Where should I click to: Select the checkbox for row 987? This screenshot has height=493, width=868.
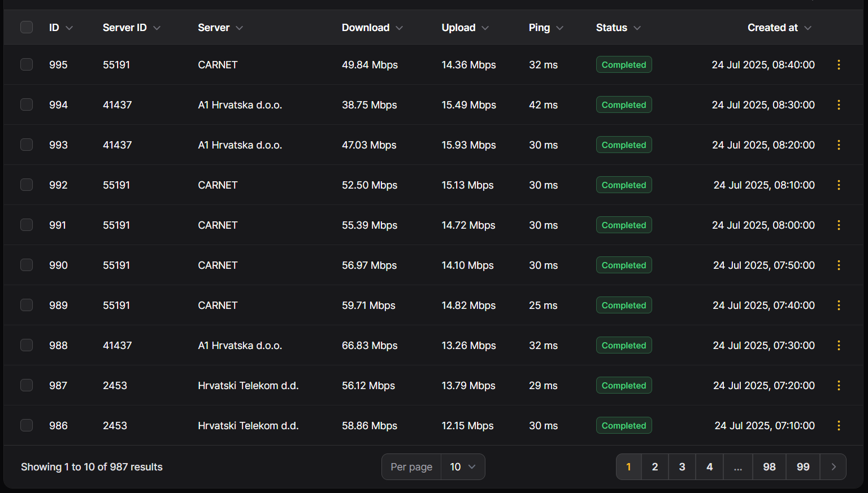[27, 385]
